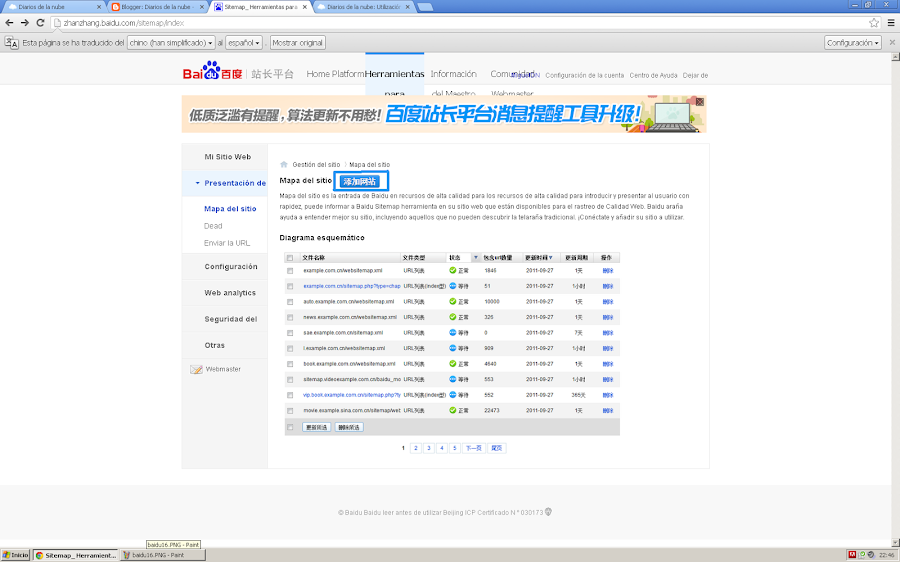Expand the Web analytics sidebar section

(x=225, y=293)
